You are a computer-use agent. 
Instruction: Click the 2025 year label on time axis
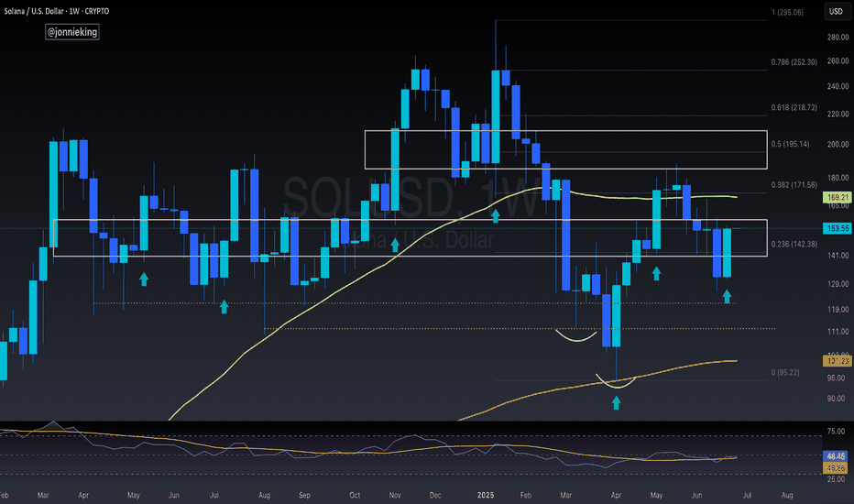486,495
